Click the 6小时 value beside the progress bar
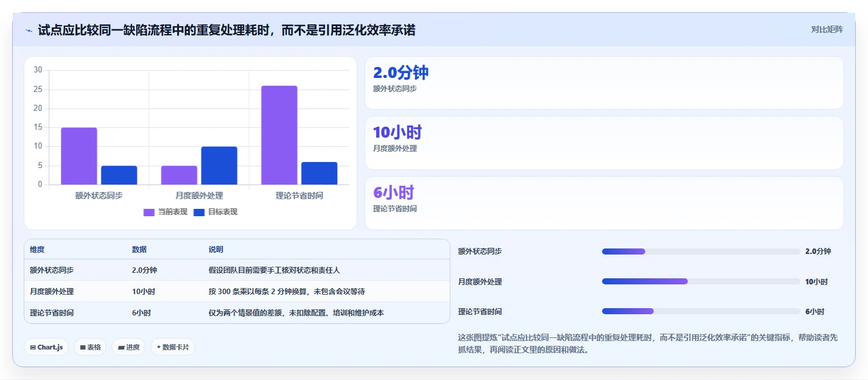The width and height of the screenshot is (868, 380). pyautogui.click(x=814, y=312)
